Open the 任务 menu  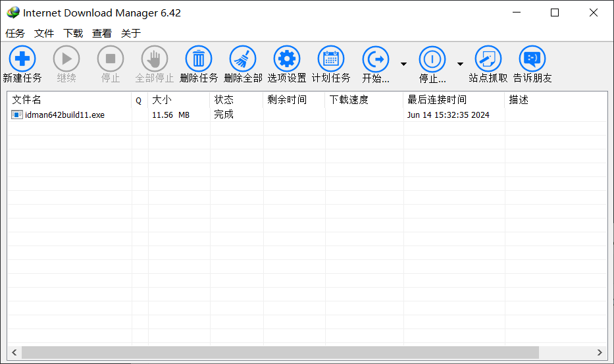tap(15, 33)
